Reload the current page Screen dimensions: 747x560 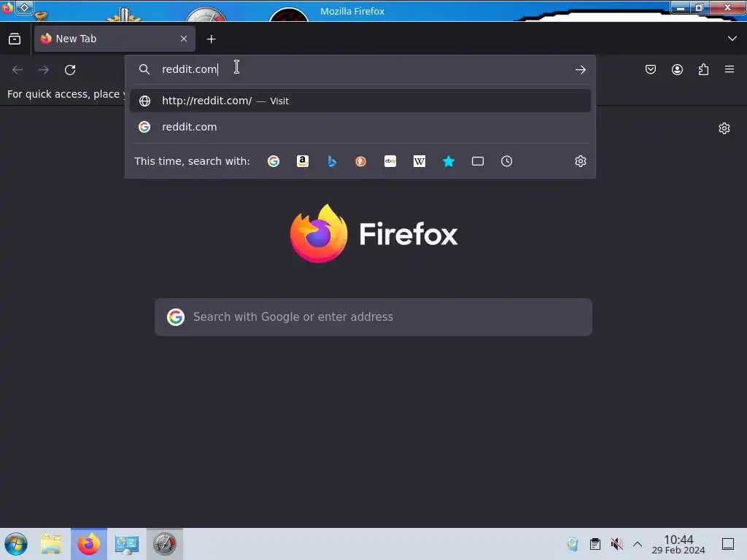(70, 70)
